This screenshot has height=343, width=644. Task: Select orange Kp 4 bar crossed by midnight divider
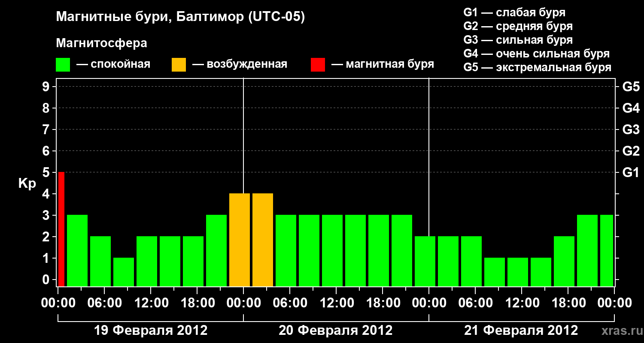click(240, 240)
